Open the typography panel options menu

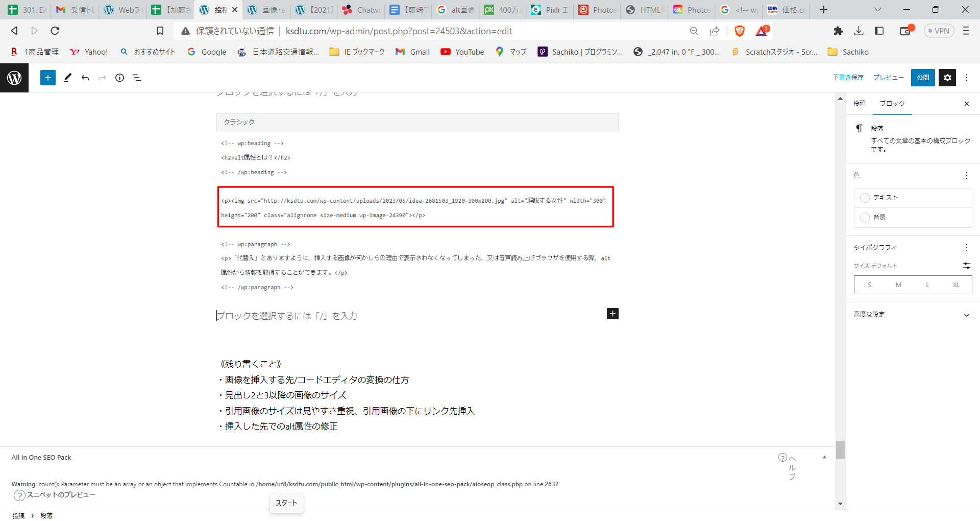(x=967, y=248)
